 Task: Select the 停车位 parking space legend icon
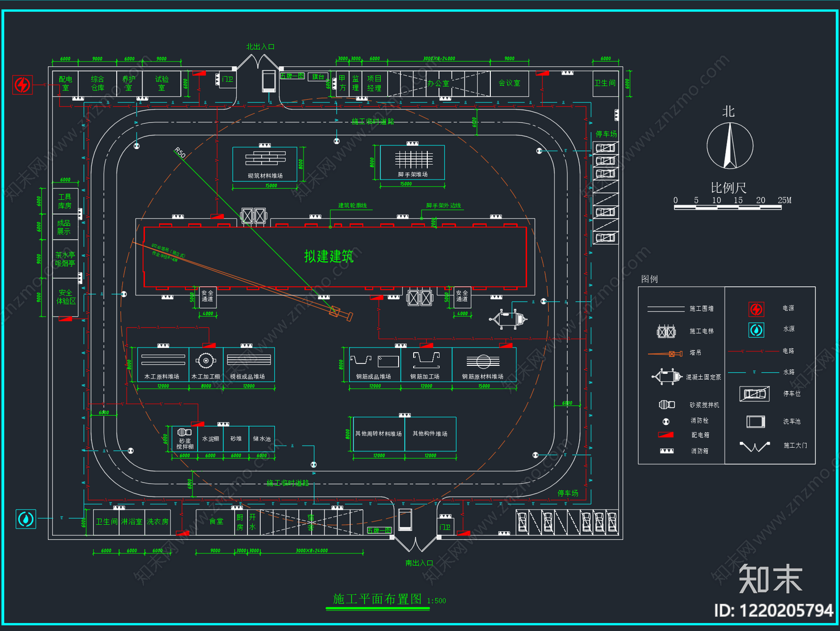coord(754,393)
